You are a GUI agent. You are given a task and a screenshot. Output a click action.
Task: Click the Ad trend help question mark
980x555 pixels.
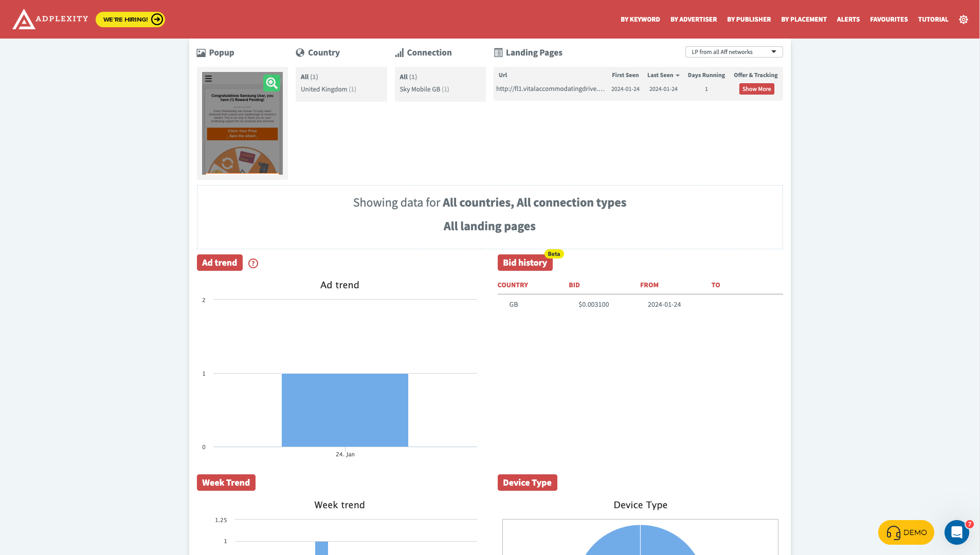coord(253,263)
